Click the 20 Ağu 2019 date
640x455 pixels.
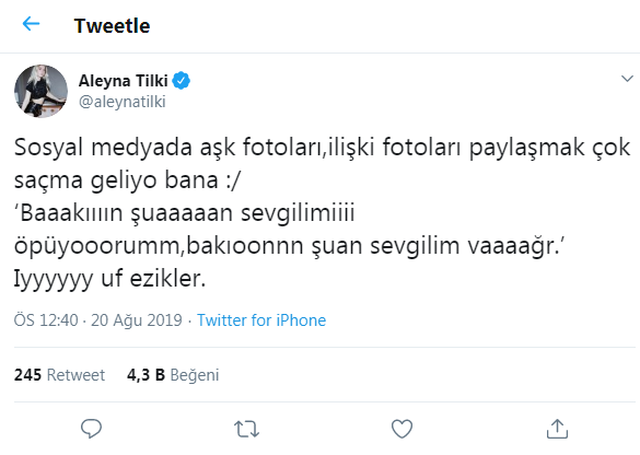coord(138,321)
